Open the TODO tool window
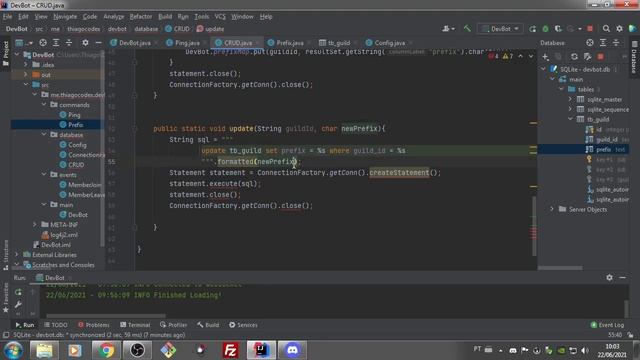The image size is (640, 360). pos(56,325)
